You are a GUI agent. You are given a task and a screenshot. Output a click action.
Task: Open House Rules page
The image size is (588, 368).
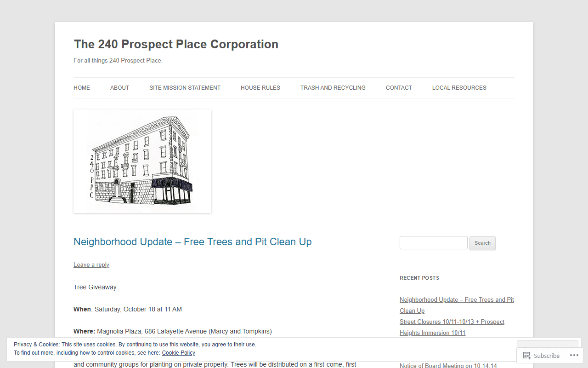(260, 88)
